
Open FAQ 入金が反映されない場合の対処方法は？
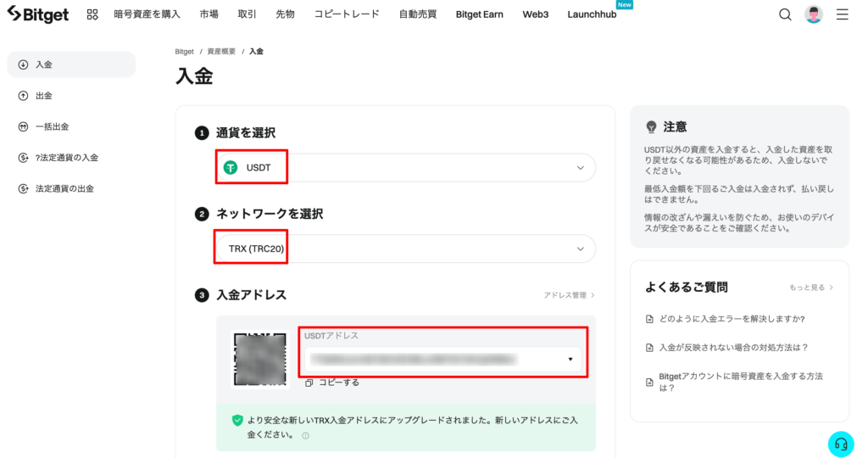coord(733,348)
